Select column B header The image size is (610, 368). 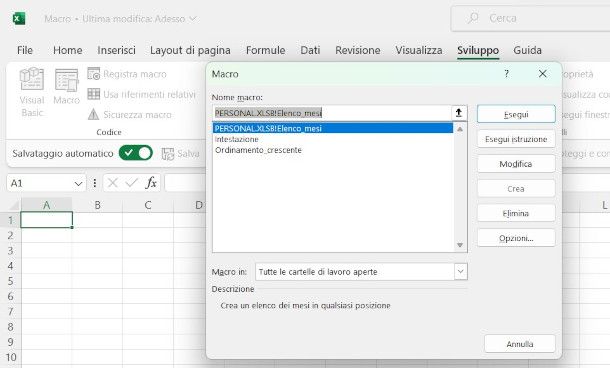(97, 205)
